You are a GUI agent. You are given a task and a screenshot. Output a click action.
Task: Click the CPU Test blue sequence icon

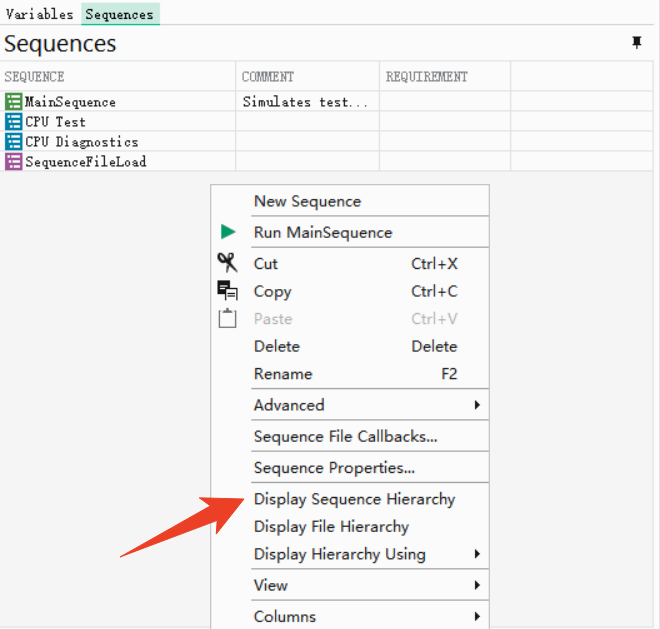(x=13, y=122)
